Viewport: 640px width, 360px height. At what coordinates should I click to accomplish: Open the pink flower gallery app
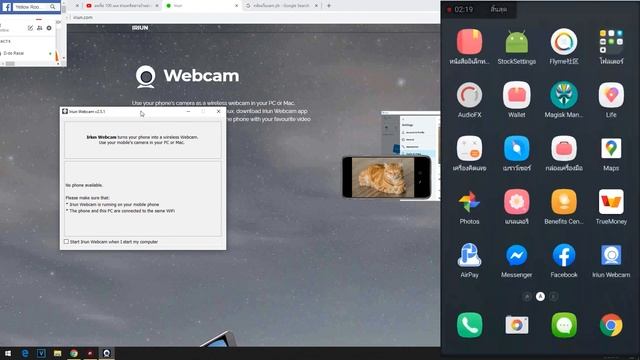pyautogui.click(x=516, y=202)
